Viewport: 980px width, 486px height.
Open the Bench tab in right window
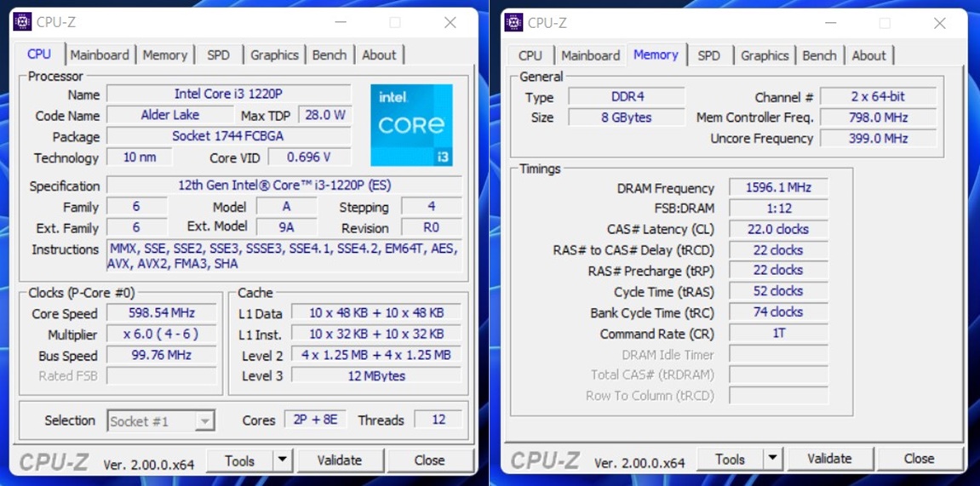[819, 55]
